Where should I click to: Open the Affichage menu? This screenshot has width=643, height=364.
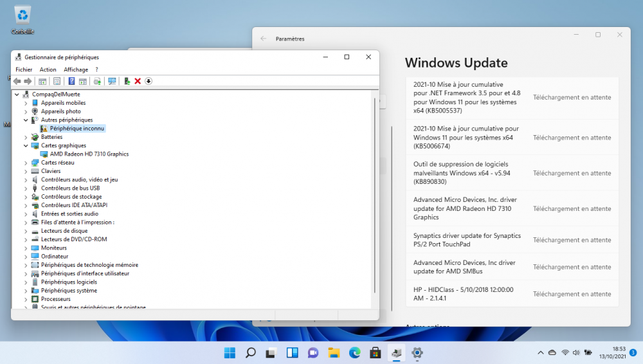click(x=76, y=69)
